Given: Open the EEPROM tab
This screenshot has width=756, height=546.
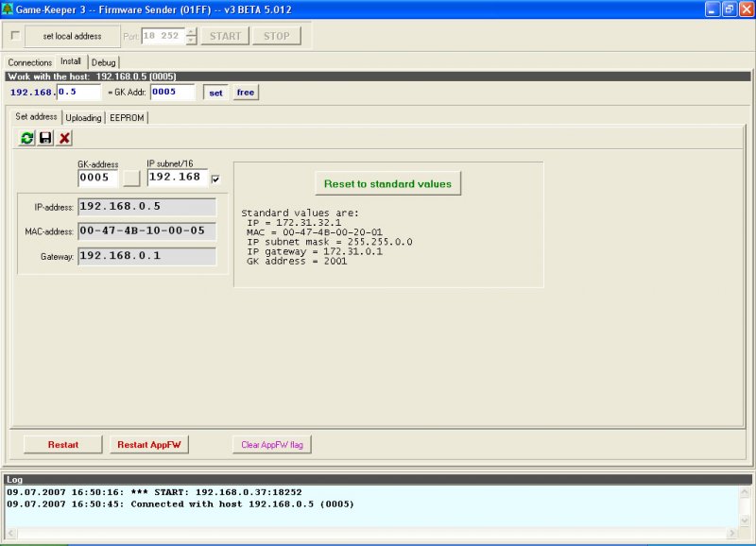Looking at the screenshot, I should [x=127, y=118].
